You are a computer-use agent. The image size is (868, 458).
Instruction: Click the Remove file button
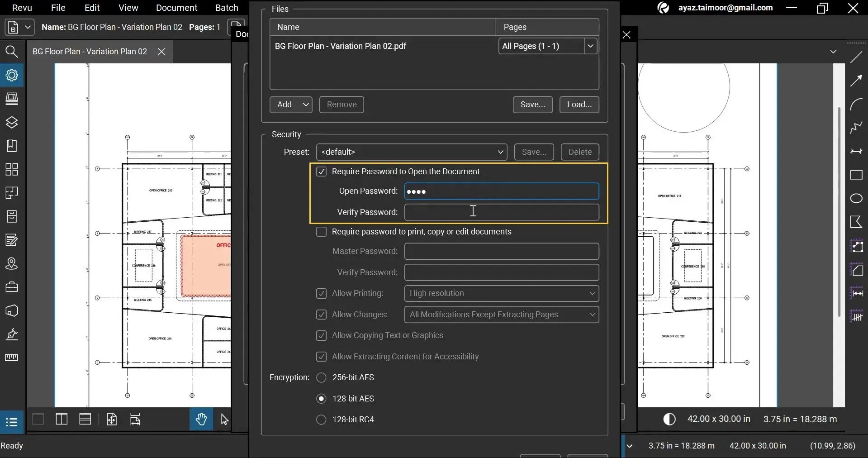342,105
